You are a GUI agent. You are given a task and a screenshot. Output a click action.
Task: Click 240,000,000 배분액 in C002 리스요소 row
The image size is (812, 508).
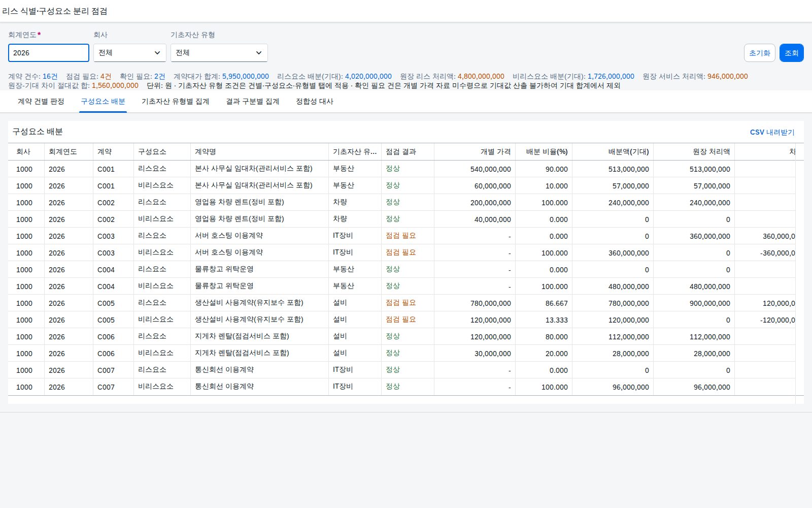(629, 203)
